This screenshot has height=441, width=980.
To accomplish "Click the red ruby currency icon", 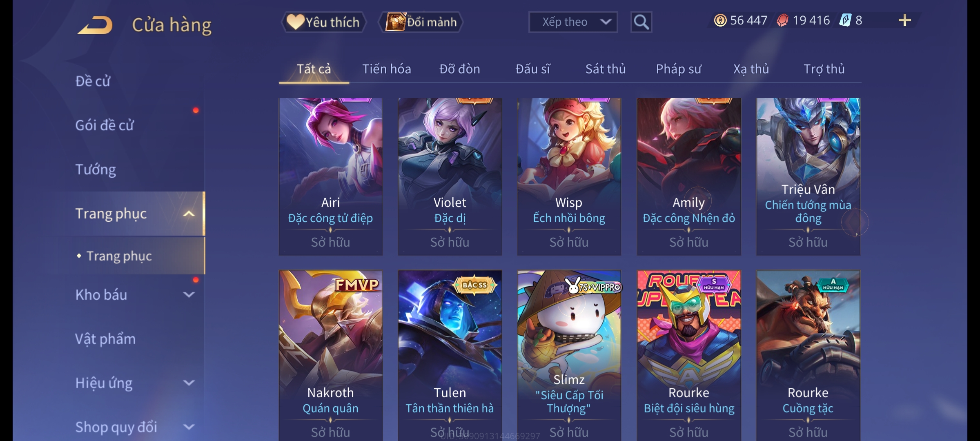I will pyautogui.click(x=782, y=20).
